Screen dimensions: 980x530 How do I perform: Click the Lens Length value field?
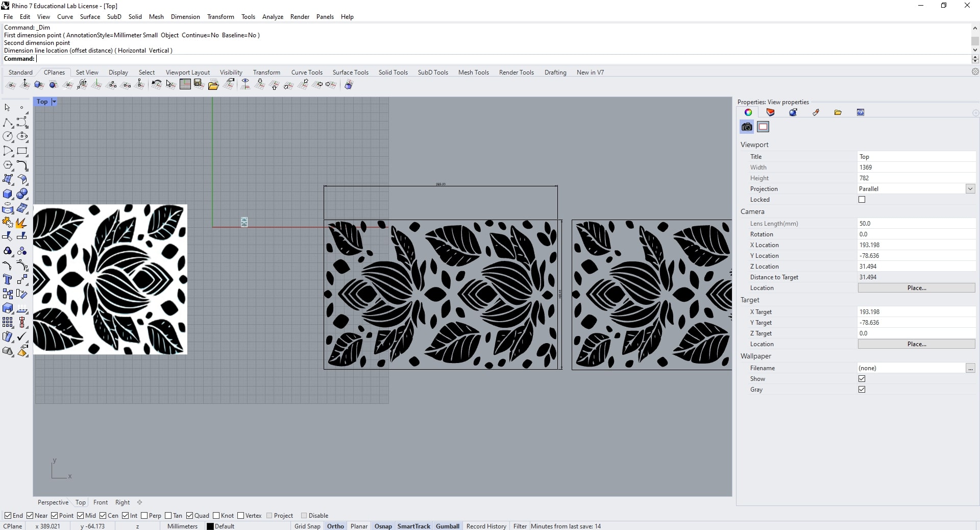(x=916, y=224)
